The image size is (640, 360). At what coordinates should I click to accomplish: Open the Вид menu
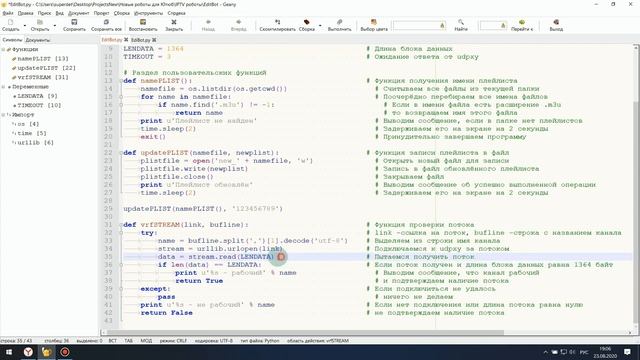click(60, 13)
